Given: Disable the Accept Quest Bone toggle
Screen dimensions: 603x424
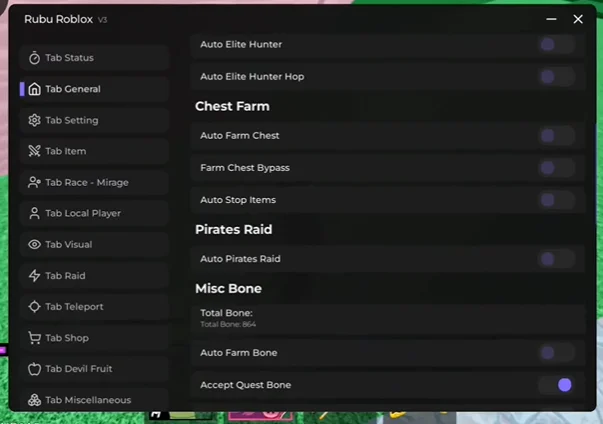Looking at the screenshot, I should 556,385.
